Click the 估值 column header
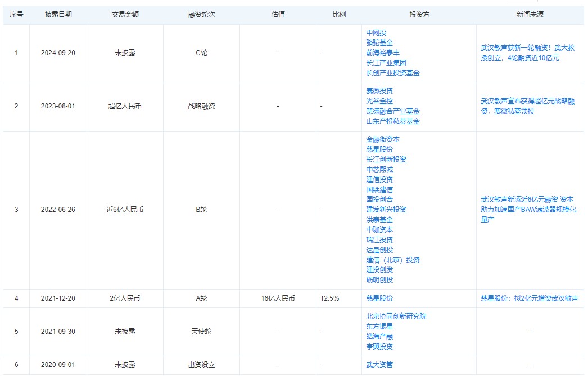The image size is (588, 376). (x=278, y=15)
